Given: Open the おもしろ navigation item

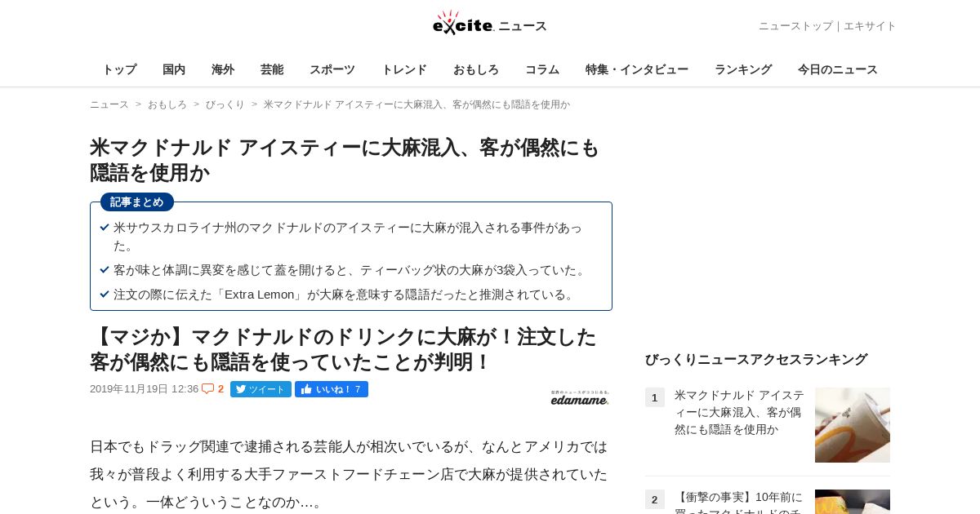Looking at the screenshot, I should pos(476,69).
